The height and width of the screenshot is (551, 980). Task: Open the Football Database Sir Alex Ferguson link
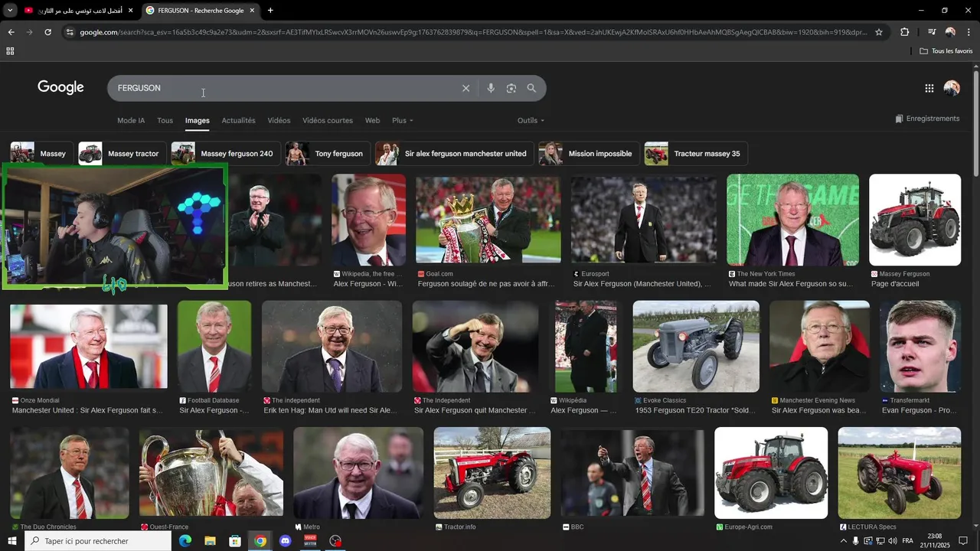pos(214,410)
